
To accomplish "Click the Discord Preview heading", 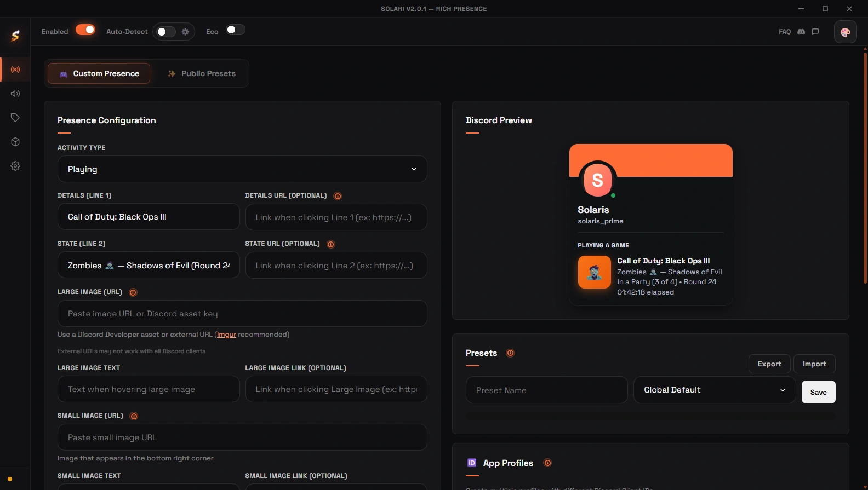I will pos(499,120).
